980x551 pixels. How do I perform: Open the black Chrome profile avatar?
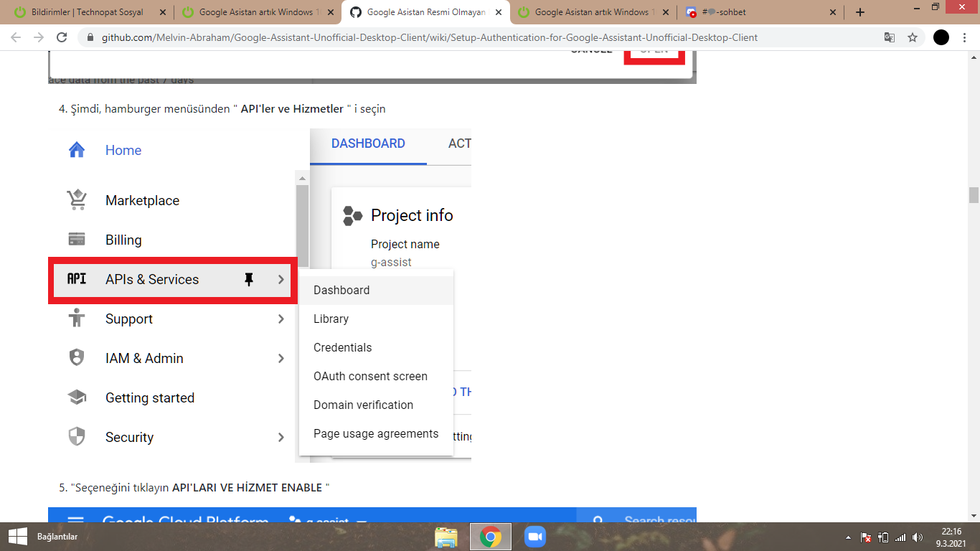[941, 37]
